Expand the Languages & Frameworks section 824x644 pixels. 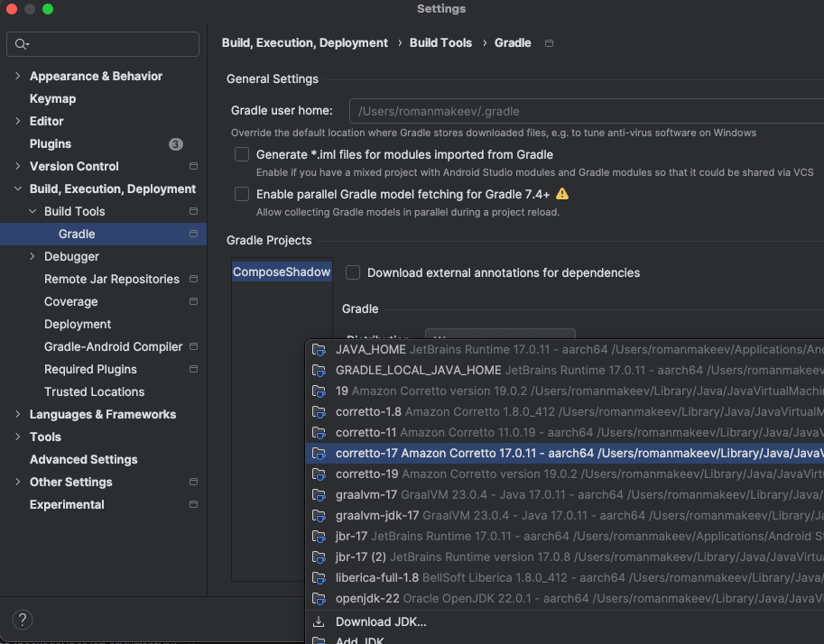coord(17,415)
